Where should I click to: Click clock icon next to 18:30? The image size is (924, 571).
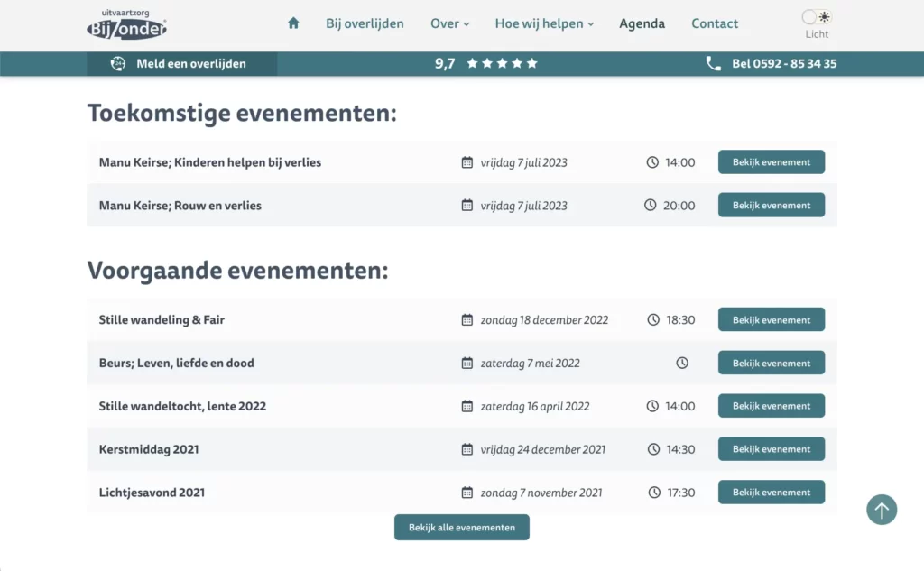coord(653,319)
